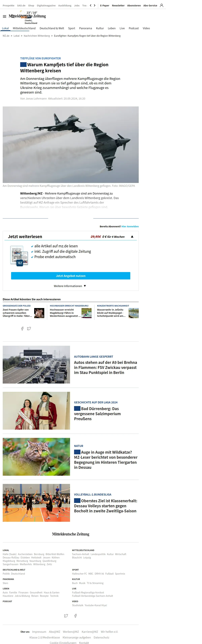The width and height of the screenshot is (202, 644).
Task: Open the Datenschutz link
Action: click(101, 637)
